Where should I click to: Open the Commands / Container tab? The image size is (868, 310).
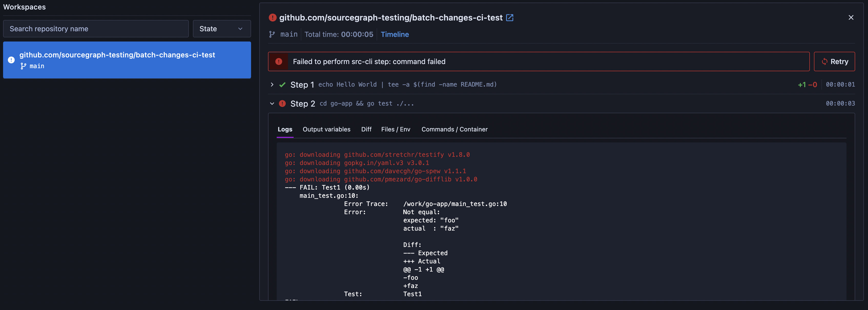coord(454,129)
